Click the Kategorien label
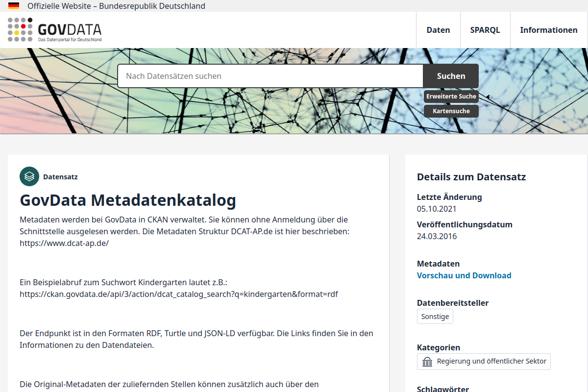 [439, 347]
